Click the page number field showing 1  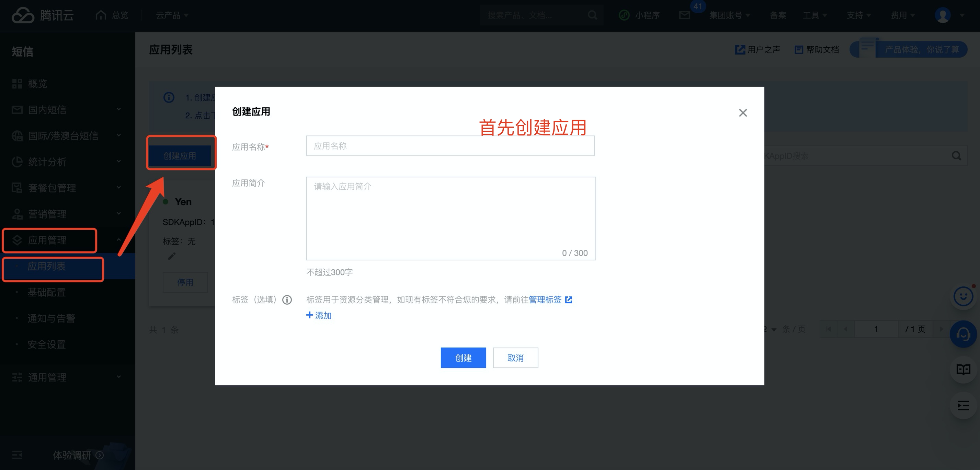pyautogui.click(x=876, y=329)
